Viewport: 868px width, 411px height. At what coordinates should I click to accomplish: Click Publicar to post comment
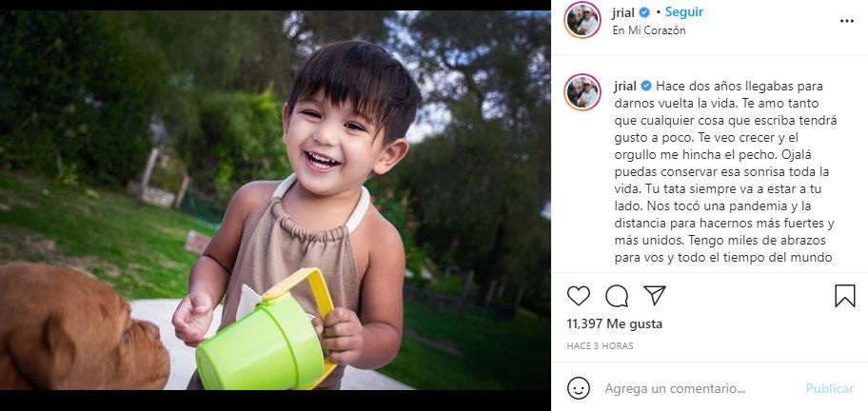(x=830, y=388)
